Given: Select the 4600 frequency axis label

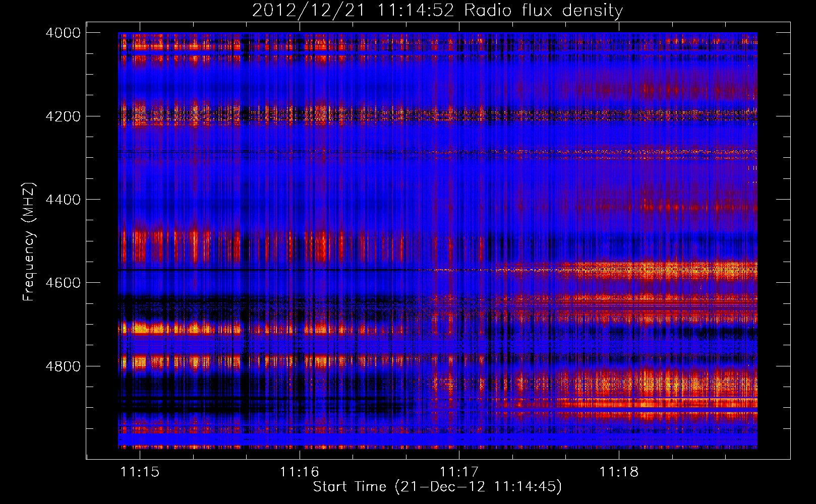Looking at the screenshot, I should coord(63,283).
